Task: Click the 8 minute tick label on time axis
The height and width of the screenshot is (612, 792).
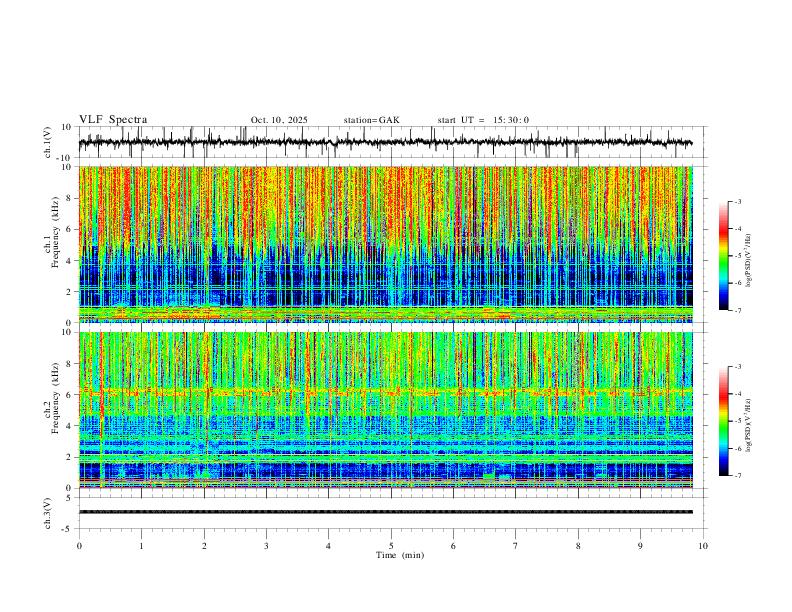Action: 578,546
